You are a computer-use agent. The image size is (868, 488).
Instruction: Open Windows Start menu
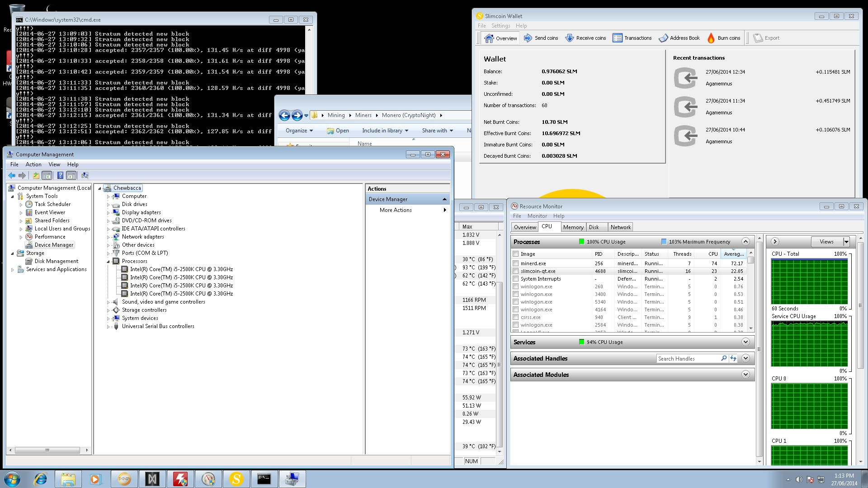pyautogui.click(x=12, y=479)
